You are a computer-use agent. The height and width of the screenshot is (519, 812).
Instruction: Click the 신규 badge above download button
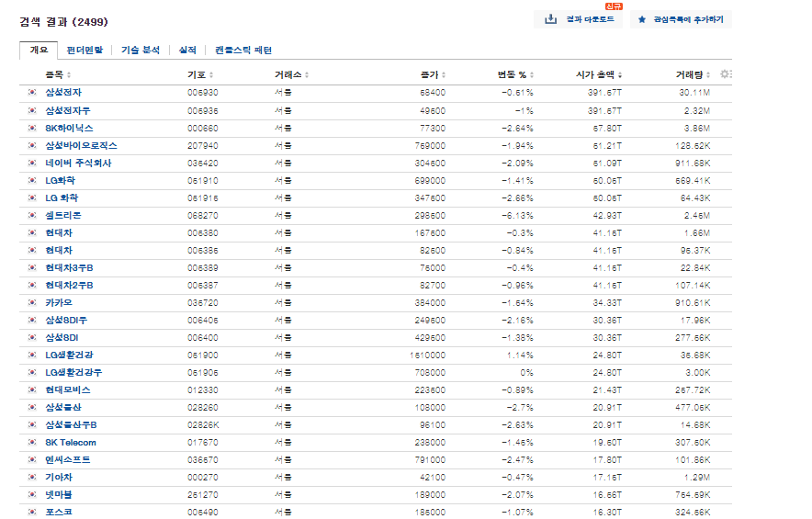point(614,6)
